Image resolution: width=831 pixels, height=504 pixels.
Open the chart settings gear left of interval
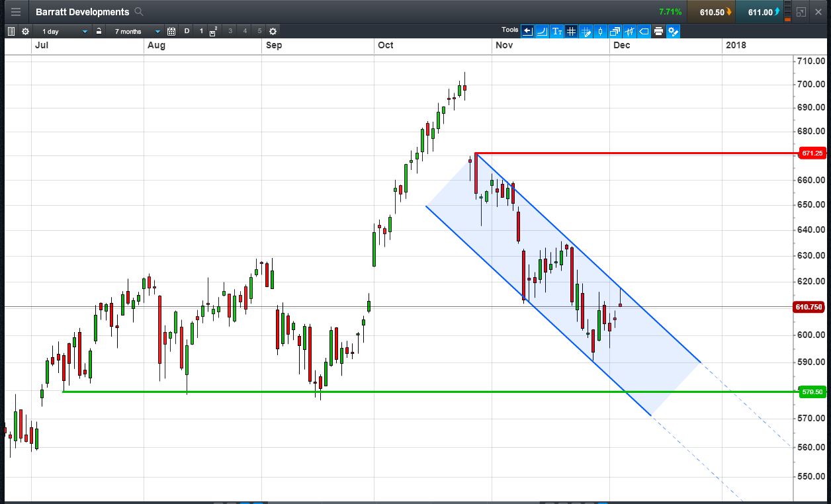[x=25, y=31]
